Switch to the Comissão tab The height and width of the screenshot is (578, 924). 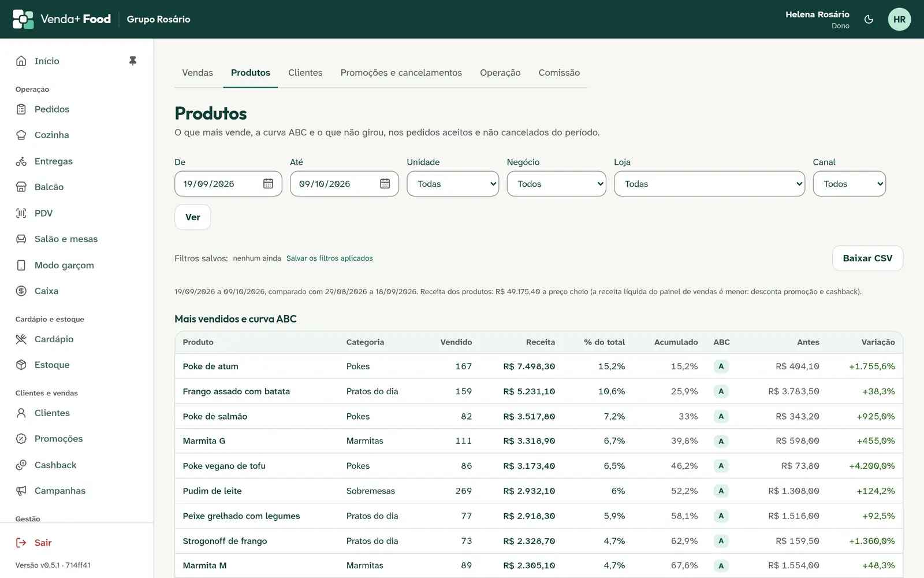pyautogui.click(x=559, y=73)
